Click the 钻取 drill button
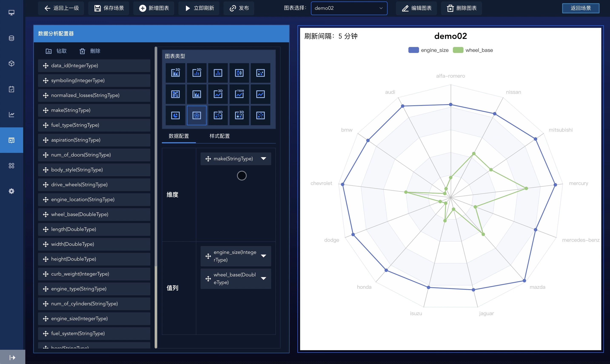 [x=56, y=51]
